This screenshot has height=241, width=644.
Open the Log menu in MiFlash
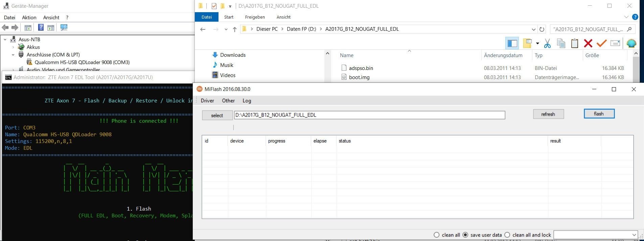(x=247, y=101)
